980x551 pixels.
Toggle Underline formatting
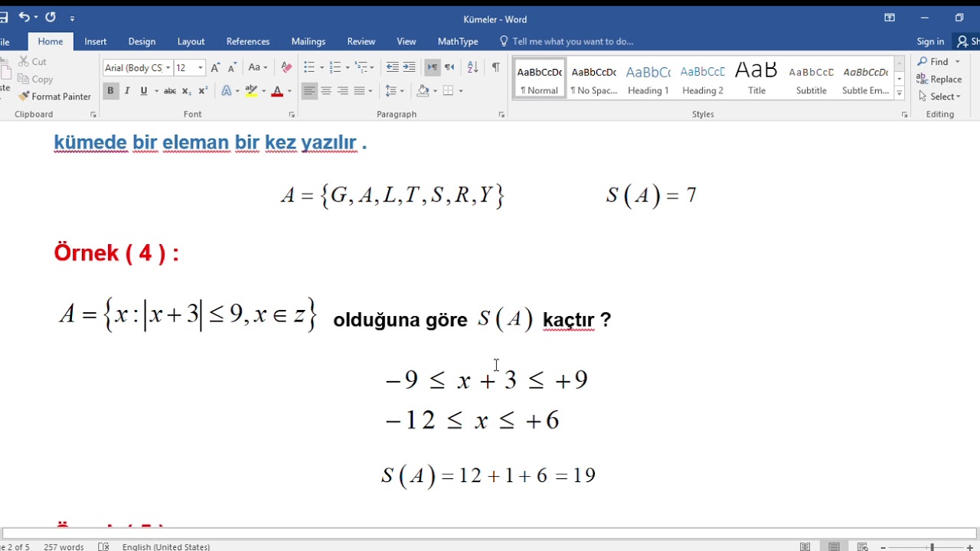click(x=143, y=90)
